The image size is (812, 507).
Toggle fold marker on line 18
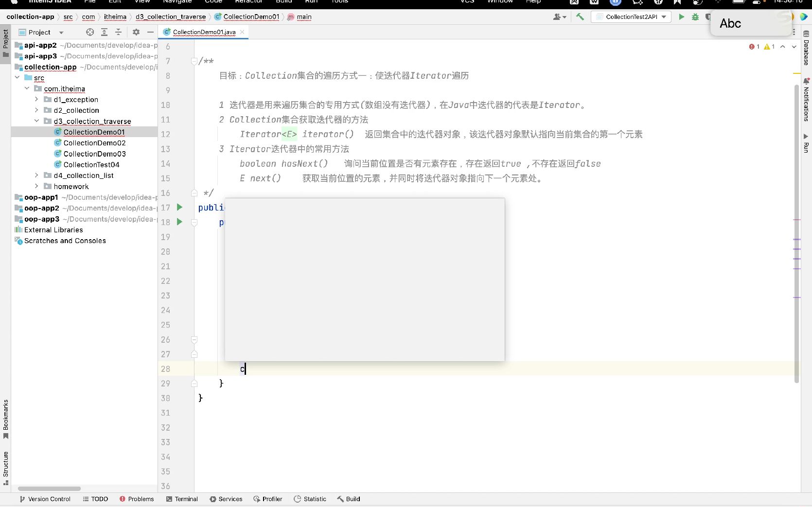(194, 222)
